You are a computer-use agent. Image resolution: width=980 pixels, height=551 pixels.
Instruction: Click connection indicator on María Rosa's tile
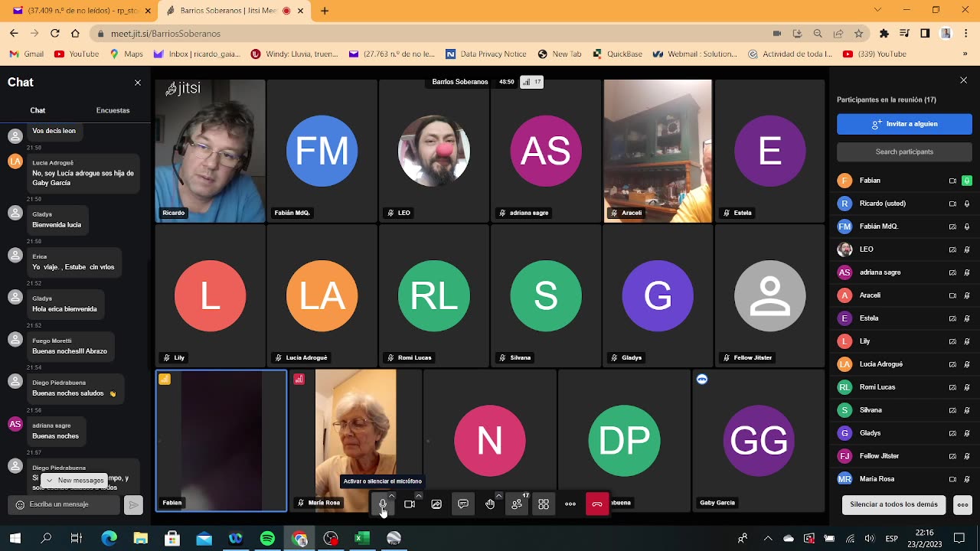(299, 380)
